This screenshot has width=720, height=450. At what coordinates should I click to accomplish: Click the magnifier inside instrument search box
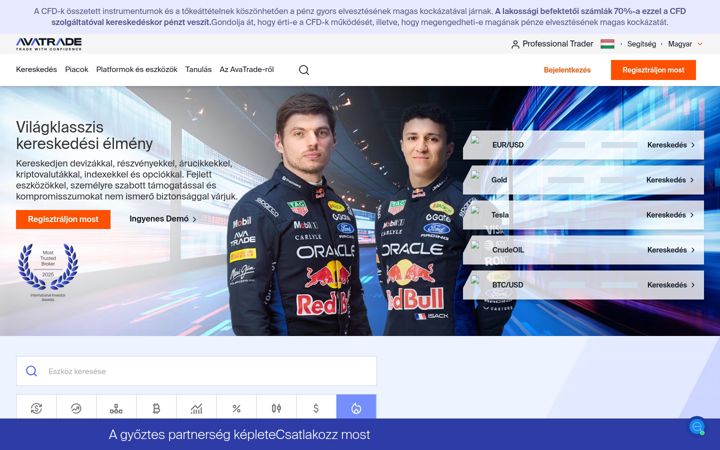[31, 371]
